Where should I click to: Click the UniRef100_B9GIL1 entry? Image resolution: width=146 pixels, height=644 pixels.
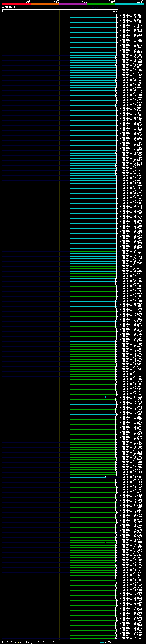131,85
